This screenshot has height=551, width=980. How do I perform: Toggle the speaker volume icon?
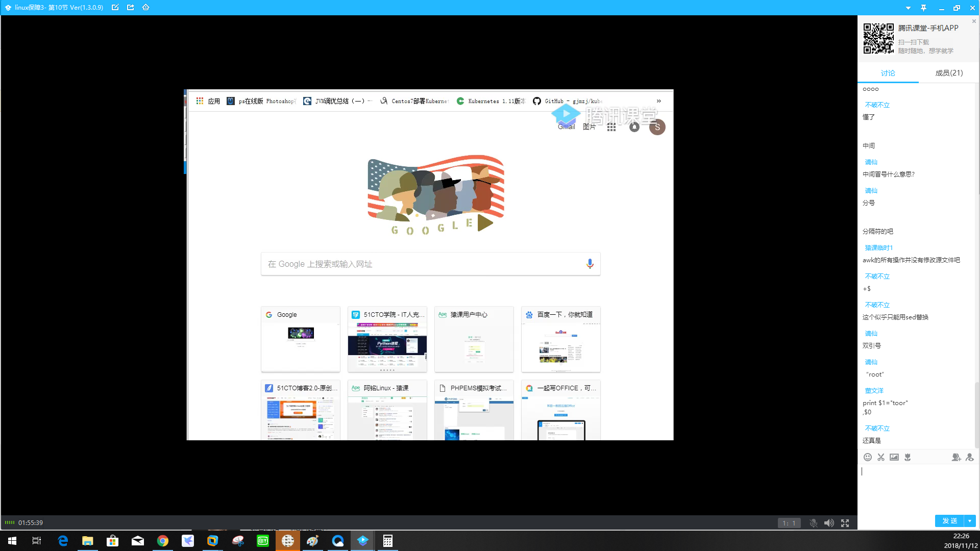(x=829, y=523)
